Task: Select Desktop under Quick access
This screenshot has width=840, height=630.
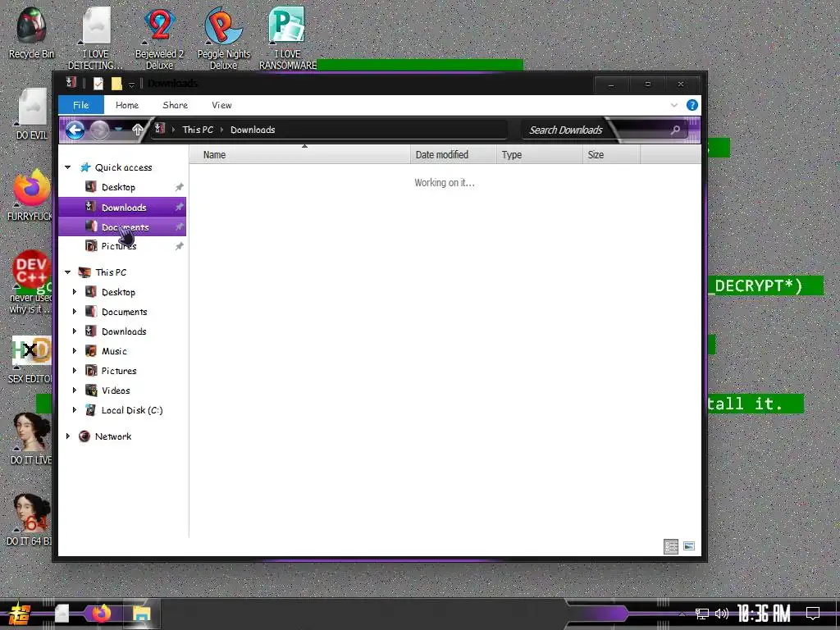Action: click(x=122, y=187)
